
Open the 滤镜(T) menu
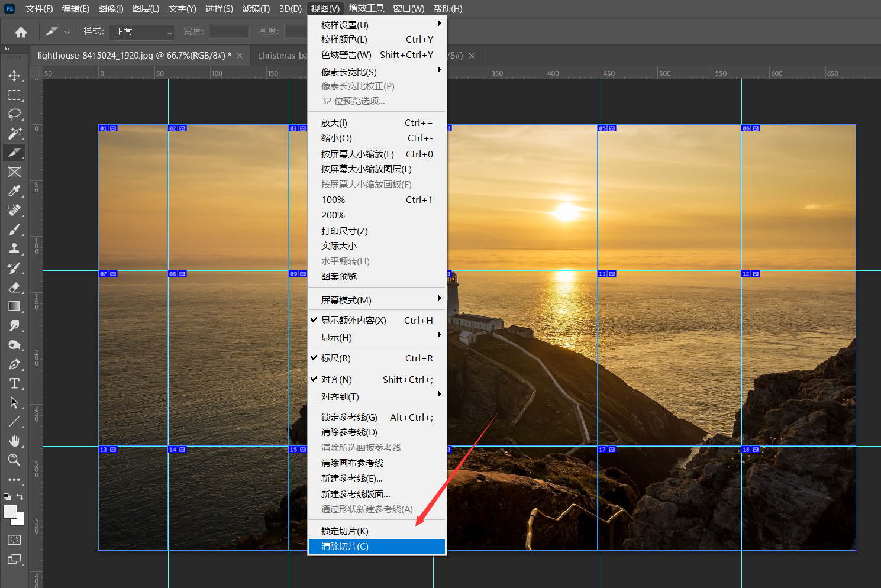pyautogui.click(x=256, y=9)
